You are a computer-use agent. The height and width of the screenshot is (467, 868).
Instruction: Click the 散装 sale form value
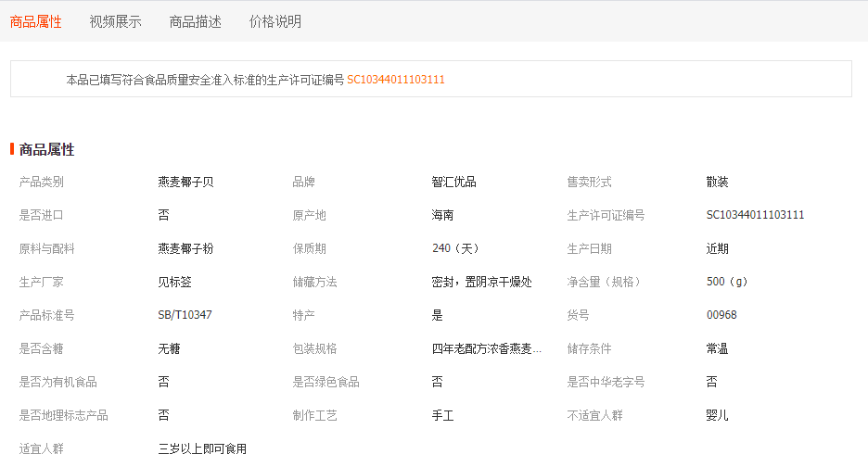[718, 182]
